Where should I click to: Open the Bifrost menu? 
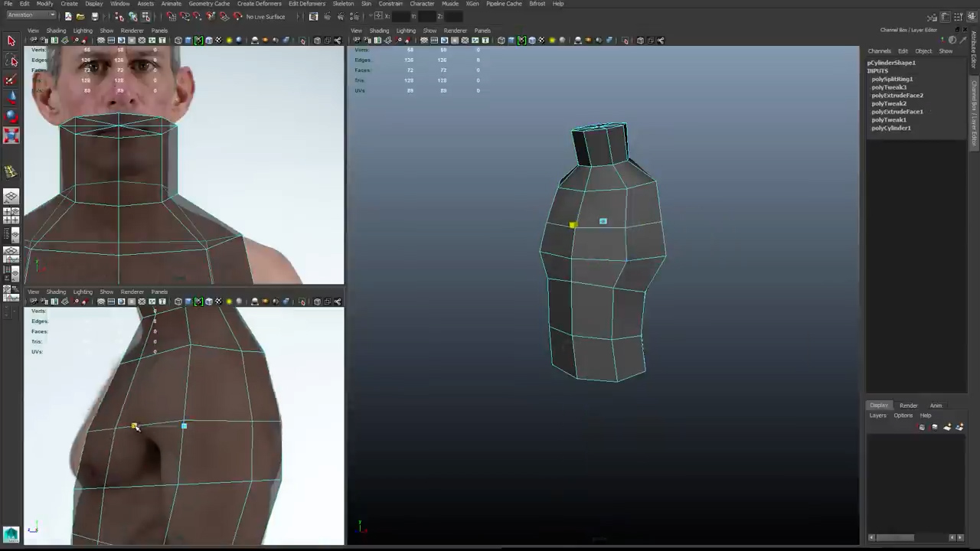(537, 4)
